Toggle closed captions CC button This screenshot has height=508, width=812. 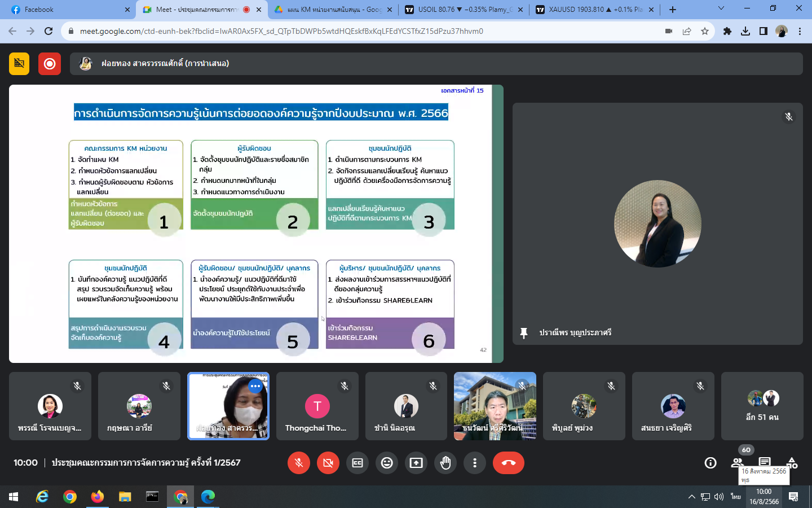click(358, 463)
